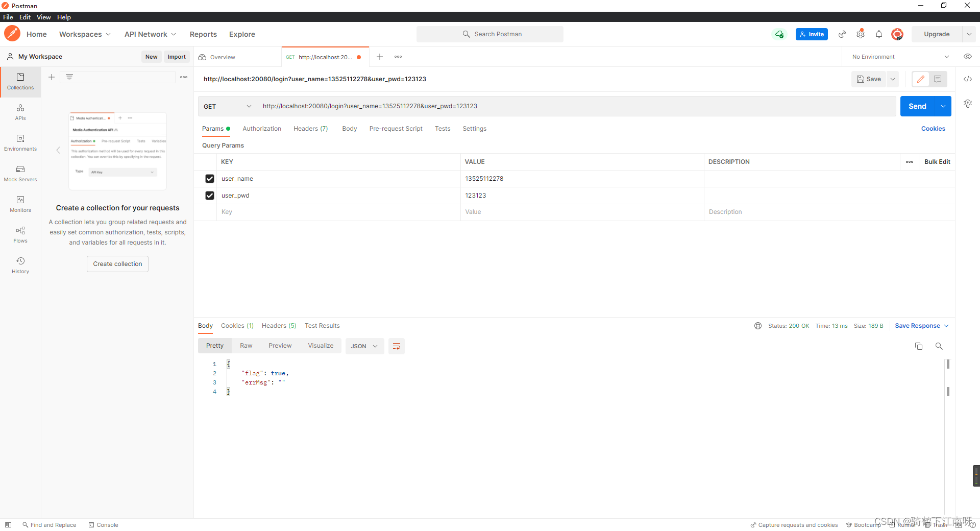Click the Import button

[177, 57]
